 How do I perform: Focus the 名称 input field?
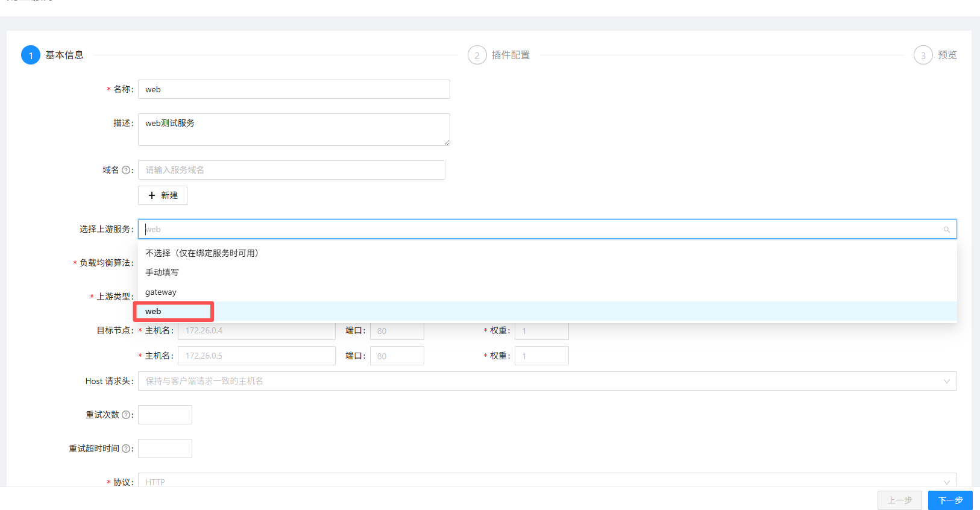pos(294,89)
